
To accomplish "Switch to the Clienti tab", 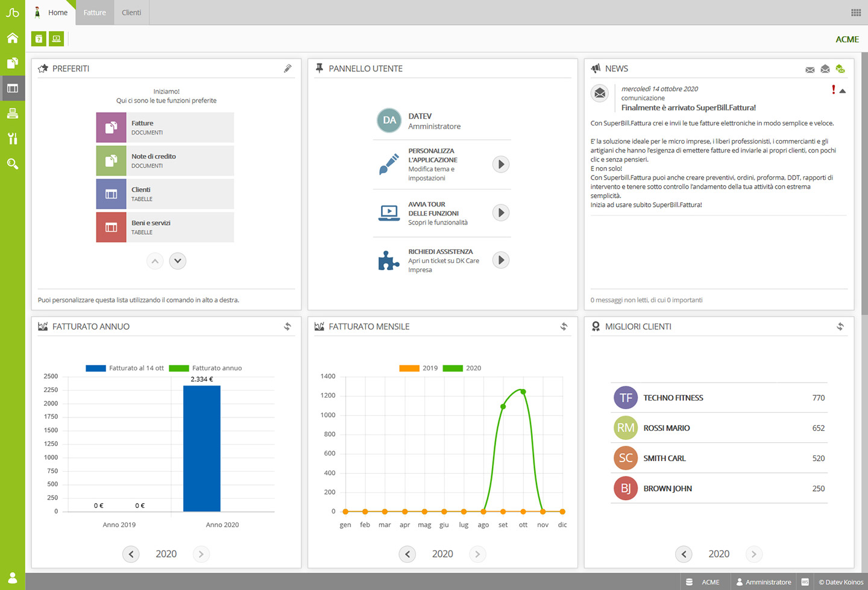I will (x=131, y=13).
